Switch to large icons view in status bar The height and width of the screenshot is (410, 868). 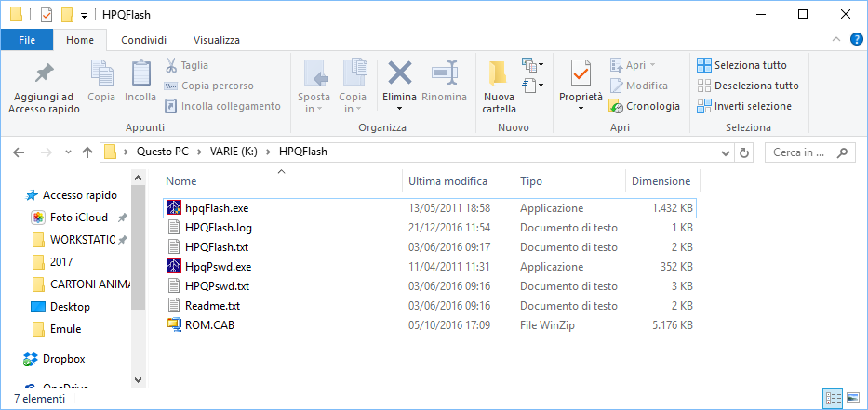click(x=853, y=398)
